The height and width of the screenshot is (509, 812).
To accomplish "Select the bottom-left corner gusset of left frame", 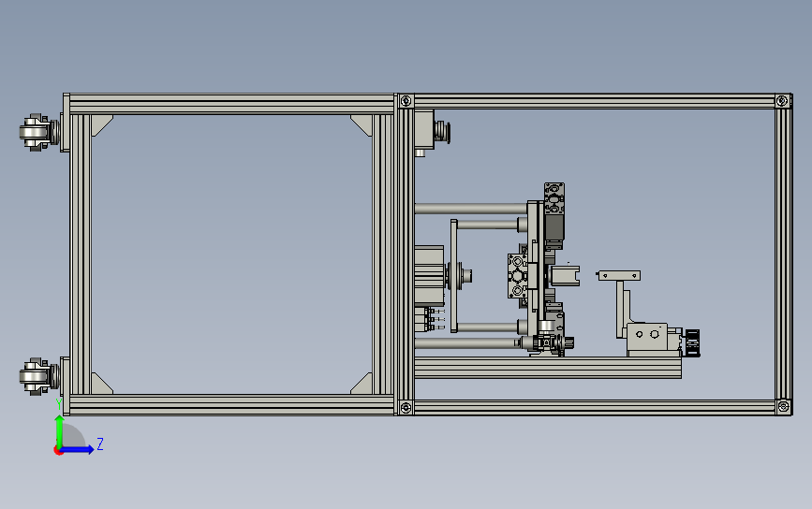I will pyautogui.click(x=101, y=384).
